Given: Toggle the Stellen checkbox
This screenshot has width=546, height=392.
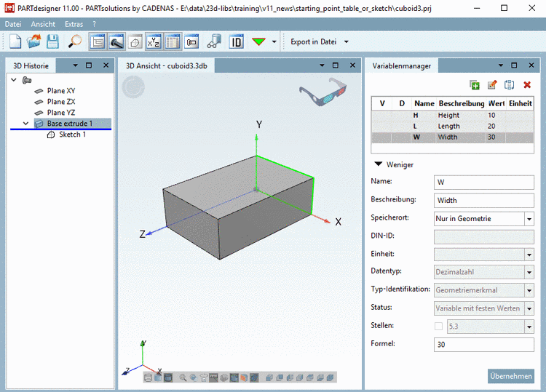Looking at the screenshot, I should (x=439, y=327).
